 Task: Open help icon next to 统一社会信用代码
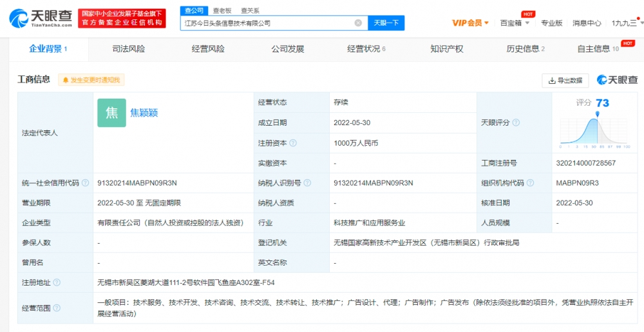[85, 183]
